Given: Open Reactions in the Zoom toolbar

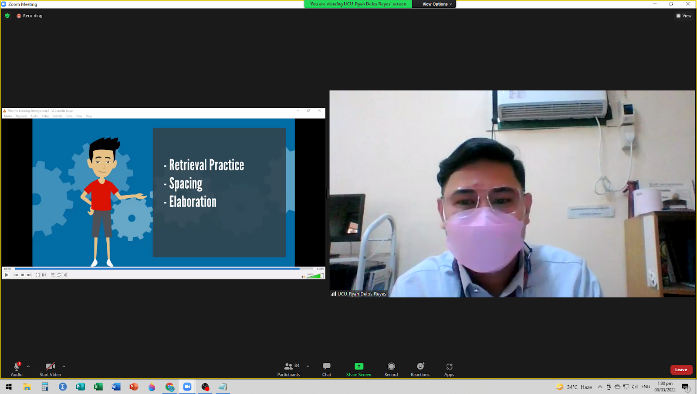Looking at the screenshot, I should click(x=420, y=369).
